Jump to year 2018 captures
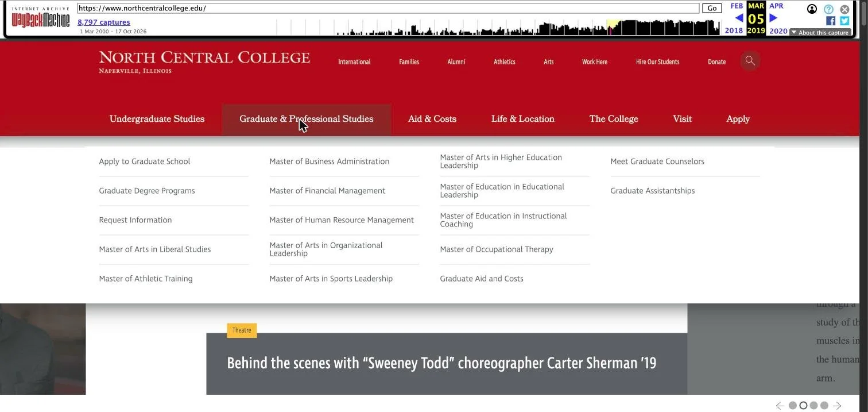 (x=734, y=31)
